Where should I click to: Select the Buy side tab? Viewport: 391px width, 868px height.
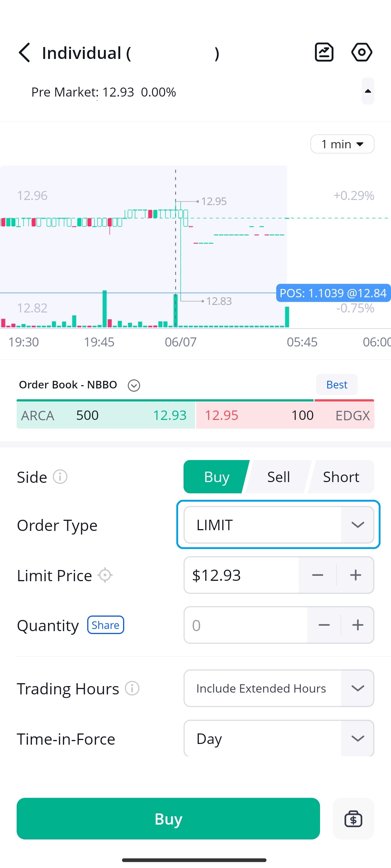216,477
